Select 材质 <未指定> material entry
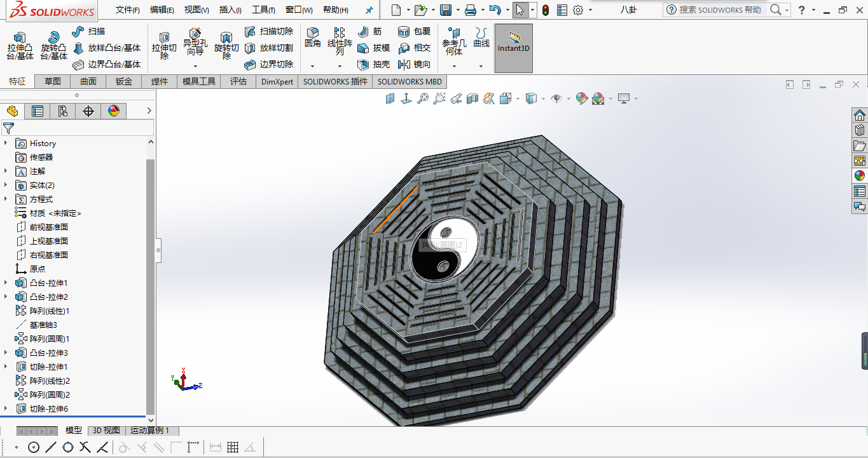Viewport: 868px width, 458px height. coord(48,213)
